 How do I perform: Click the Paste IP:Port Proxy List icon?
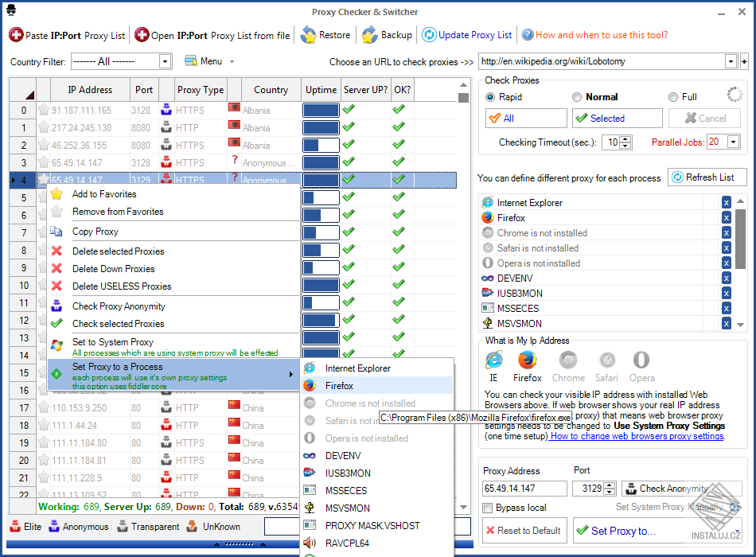[x=15, y=35]
